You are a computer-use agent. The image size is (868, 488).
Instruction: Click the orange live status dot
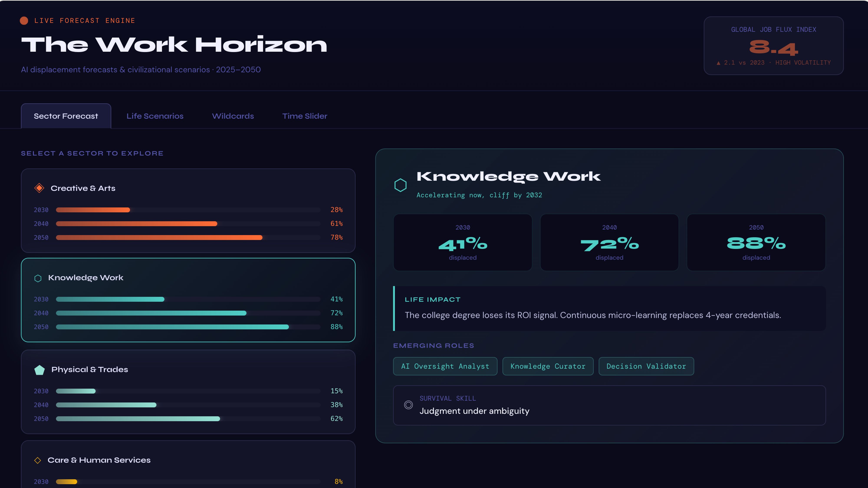pos(24,21)
